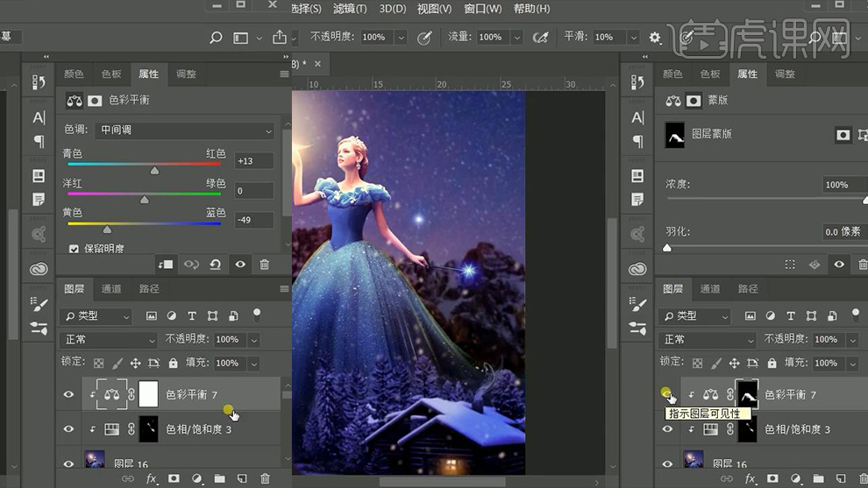Delete adjustment via left Properties panel trash icon
Image resolution: width=868 pixels, height=488 pixels.
pos(264,264)
